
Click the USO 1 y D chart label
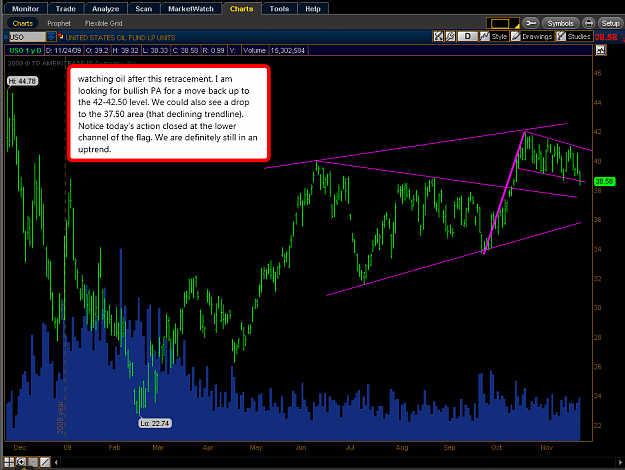click(x=25, y=51)
